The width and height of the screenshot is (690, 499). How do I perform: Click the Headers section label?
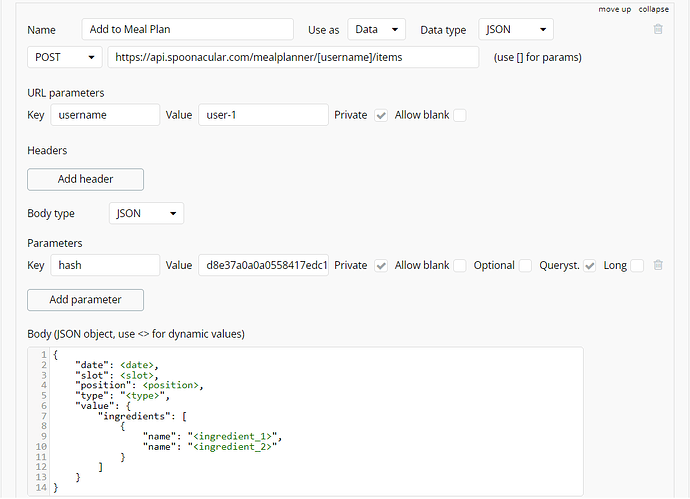(x=47, y=150)
